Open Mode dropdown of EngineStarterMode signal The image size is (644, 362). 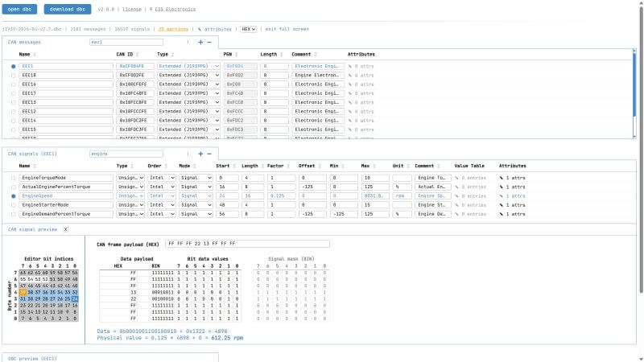pos(196,205)
